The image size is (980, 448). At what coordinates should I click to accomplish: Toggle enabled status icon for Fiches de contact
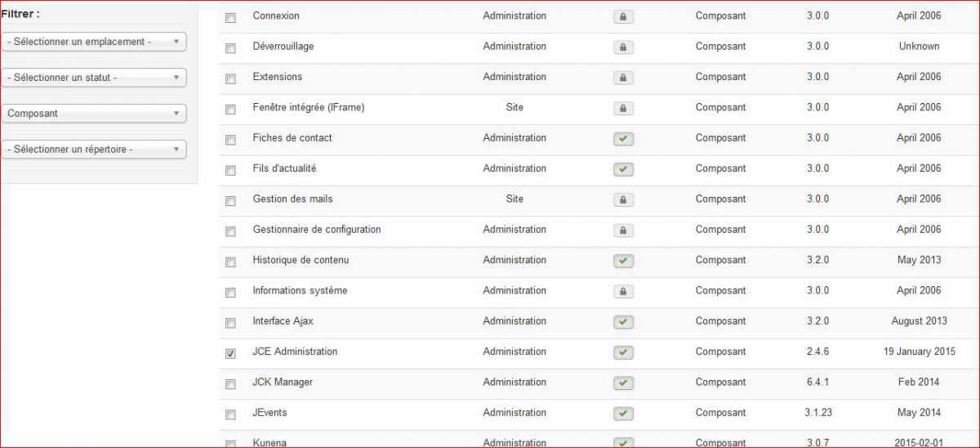click(623, 139)
